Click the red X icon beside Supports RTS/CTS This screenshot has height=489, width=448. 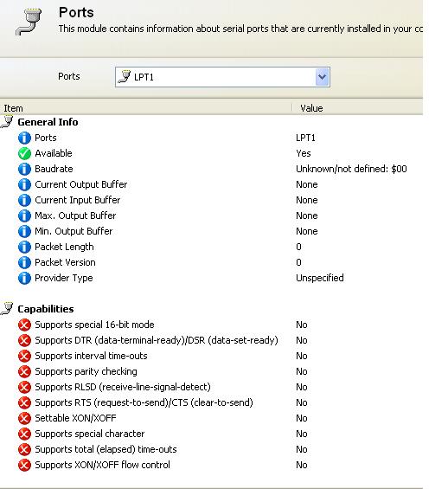tap(24, 403)
